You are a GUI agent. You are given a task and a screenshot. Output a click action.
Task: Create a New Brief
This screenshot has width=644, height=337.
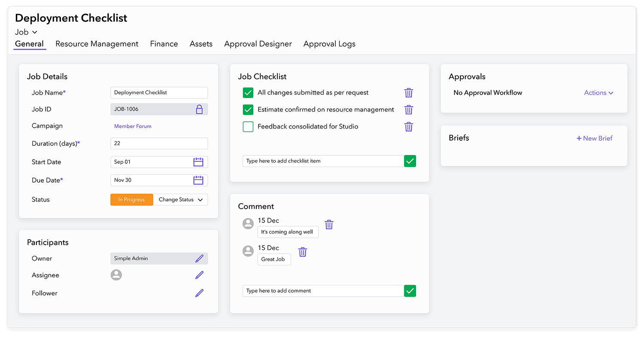point(594,138)
